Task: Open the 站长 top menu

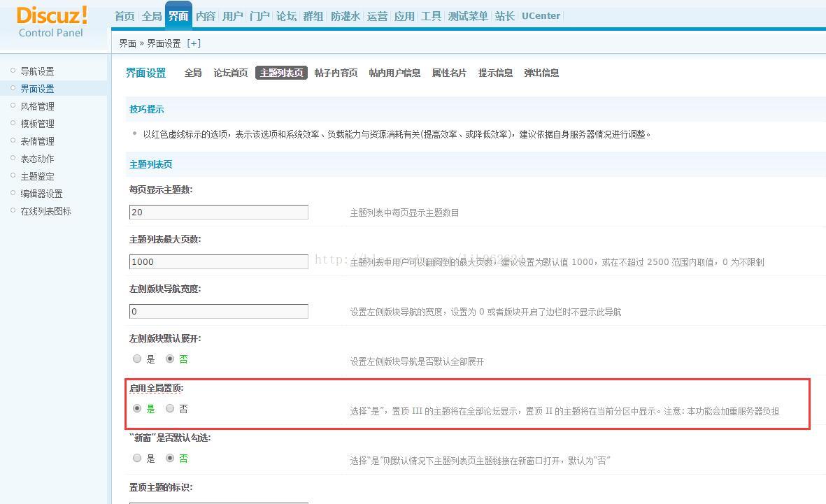Action: click(x=505, y=16)
